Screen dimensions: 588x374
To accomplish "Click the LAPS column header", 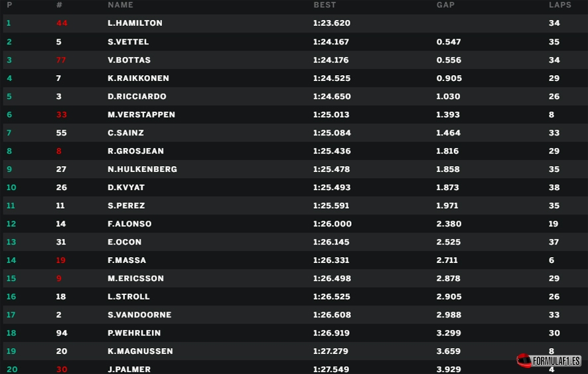I will click(560, 5).
